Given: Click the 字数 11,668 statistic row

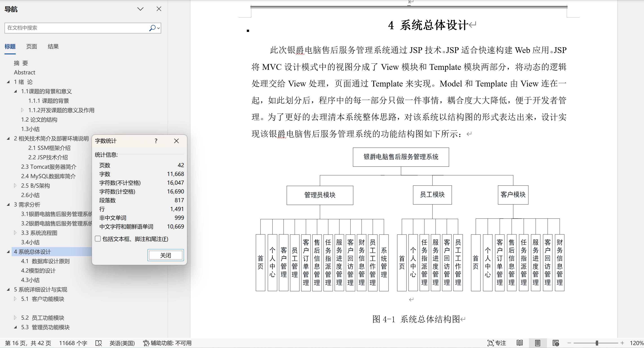Looking at the screenshot, I should point(141,174).
